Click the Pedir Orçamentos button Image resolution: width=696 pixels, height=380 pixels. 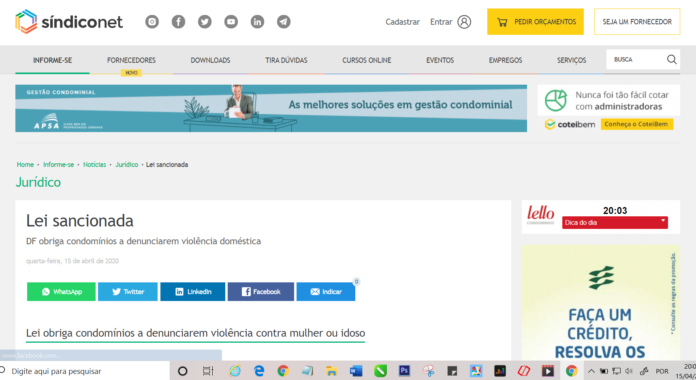coord(535,22)
